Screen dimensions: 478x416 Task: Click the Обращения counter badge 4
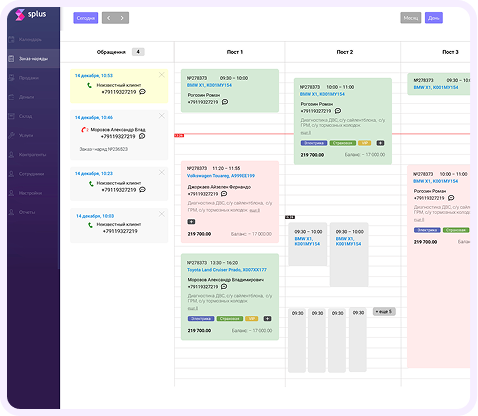pyautogui.click(x=138, y=52)
